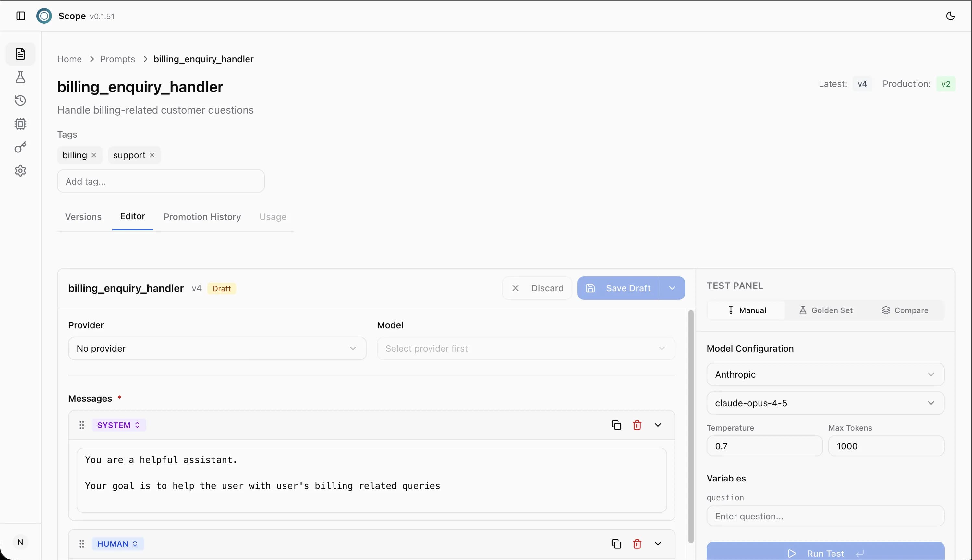Switch to the Compare tab
The height and width of the screenshot is (560, 972).
tap(905, 310)
